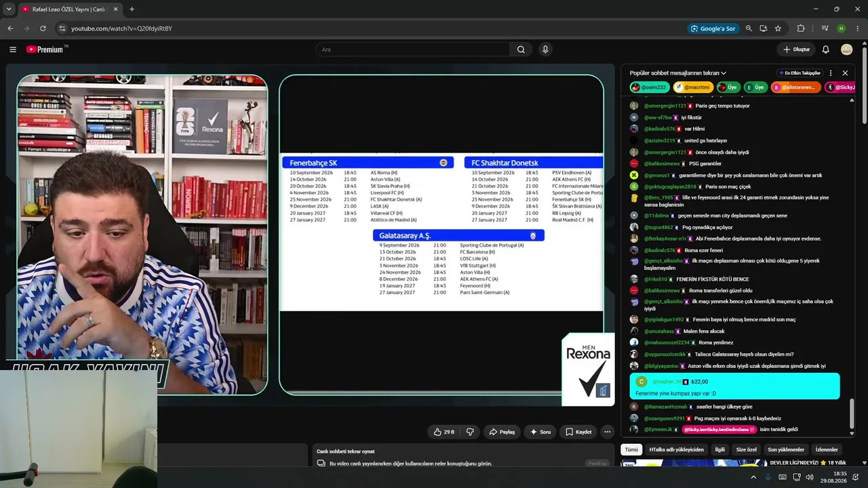Screen dimensions: 868x488
Task: Open the taskbar touch keyboard icon
Action: click(x=782, y=477)
